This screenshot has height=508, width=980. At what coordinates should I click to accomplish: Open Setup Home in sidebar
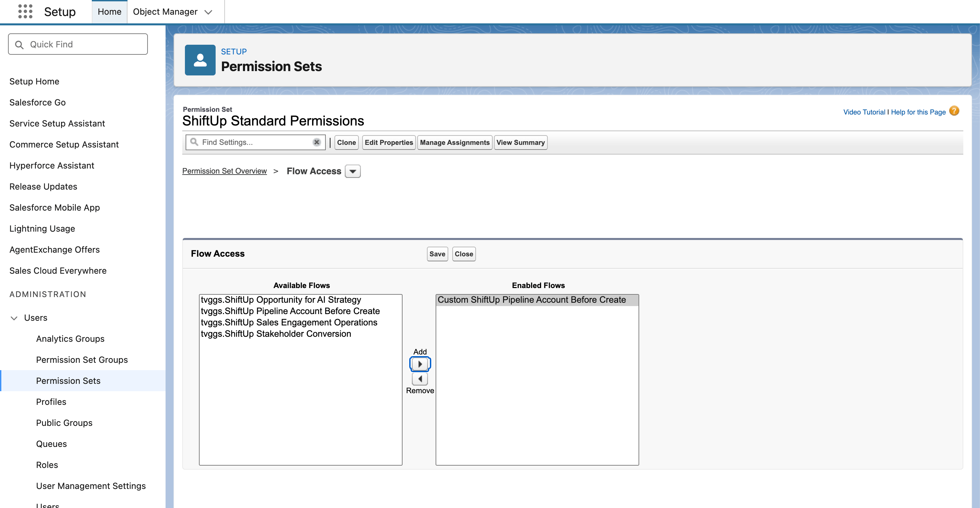tap(34, 81)
